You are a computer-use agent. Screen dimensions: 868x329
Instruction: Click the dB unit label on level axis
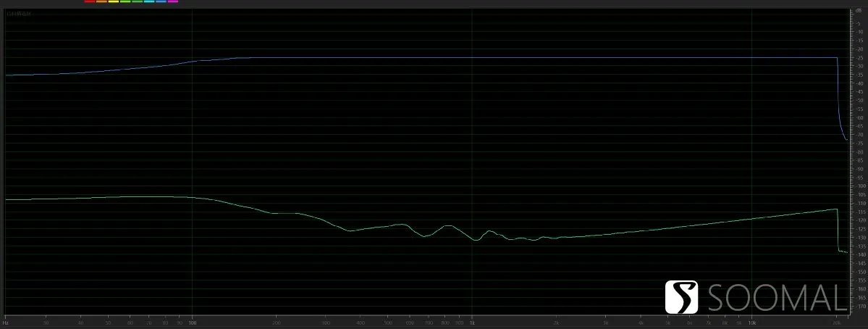pos(859,11)
